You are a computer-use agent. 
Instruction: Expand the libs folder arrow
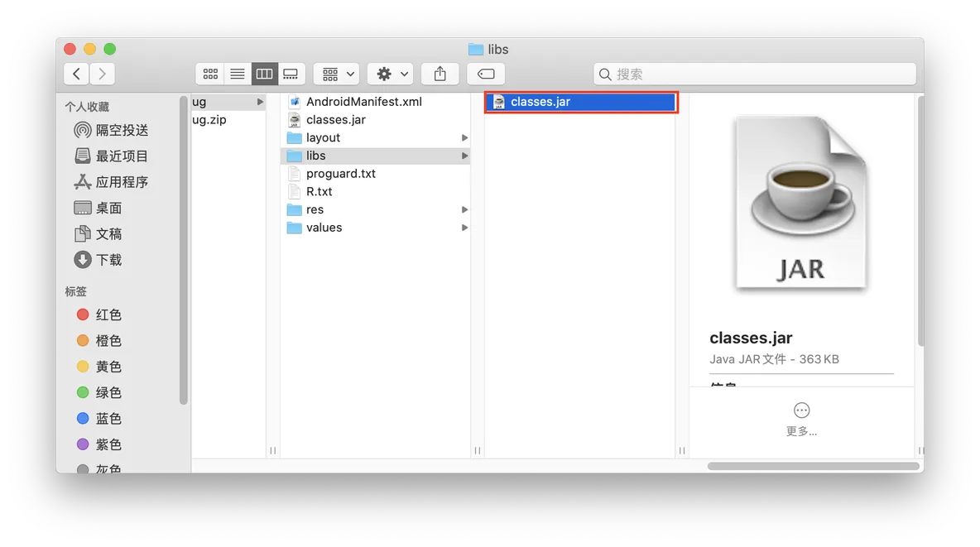point(464,156)
